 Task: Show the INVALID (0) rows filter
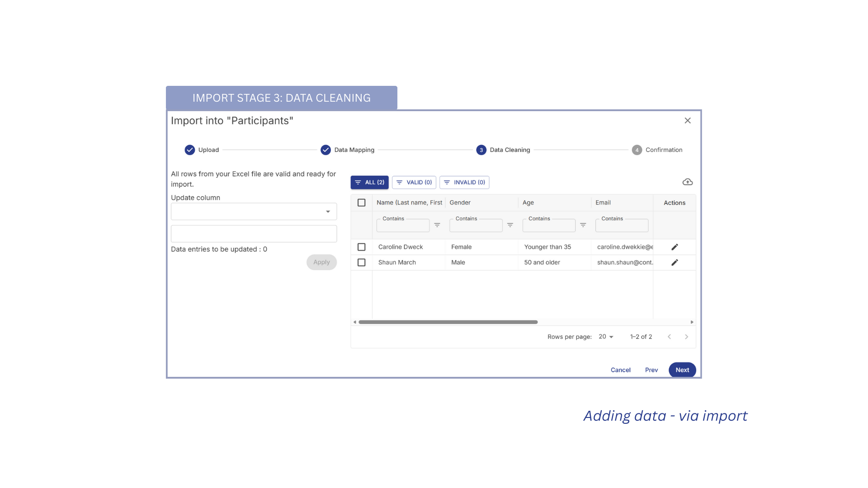(464, 183)
